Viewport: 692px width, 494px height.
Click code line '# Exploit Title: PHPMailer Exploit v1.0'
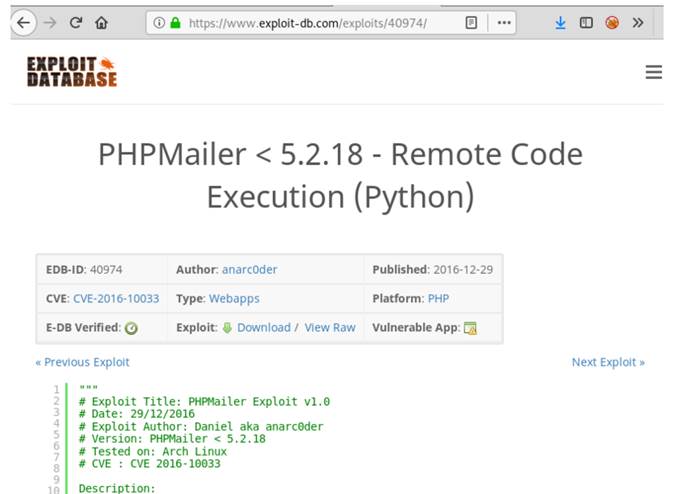[204, 401]
